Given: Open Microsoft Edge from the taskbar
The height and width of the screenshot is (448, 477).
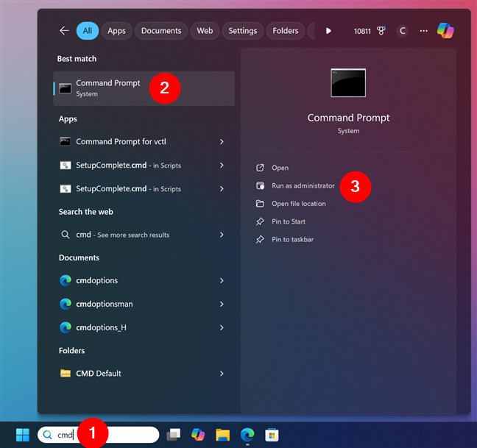Looking at the screenshot, I should (247, 435).
